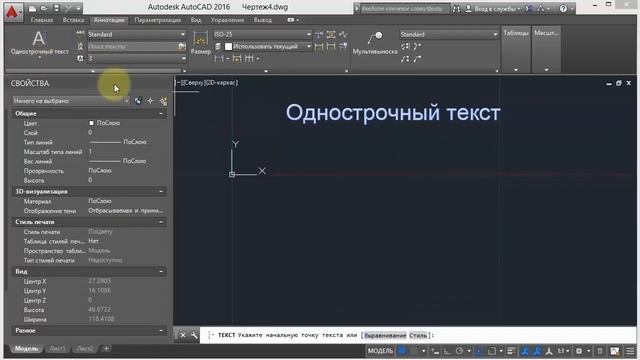Click the quick select icon in Properties panel
Viewport: 640px width, 360px height.
138,101
